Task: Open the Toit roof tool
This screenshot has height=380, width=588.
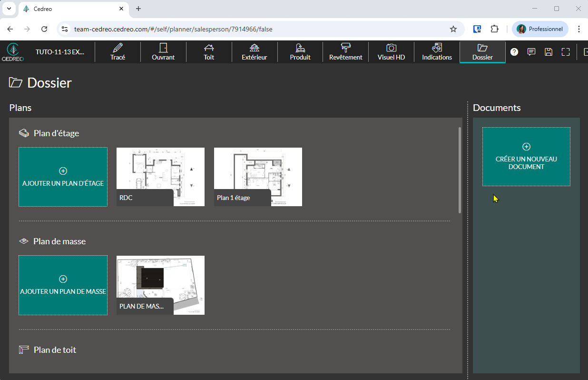Action: (209, 52)
